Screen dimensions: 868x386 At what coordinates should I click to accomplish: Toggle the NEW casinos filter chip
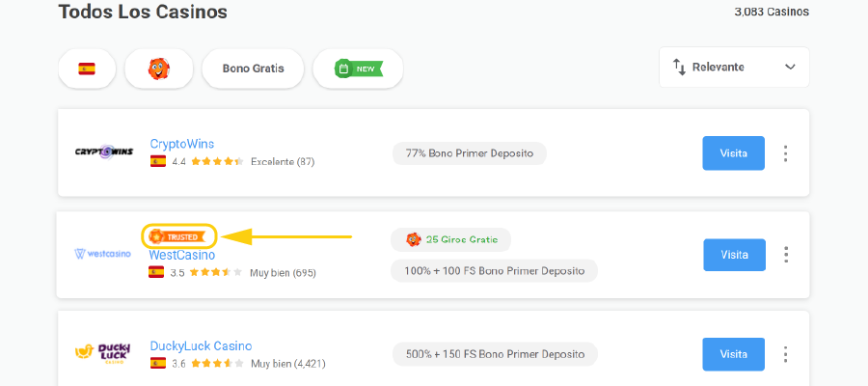click(358, 69)
